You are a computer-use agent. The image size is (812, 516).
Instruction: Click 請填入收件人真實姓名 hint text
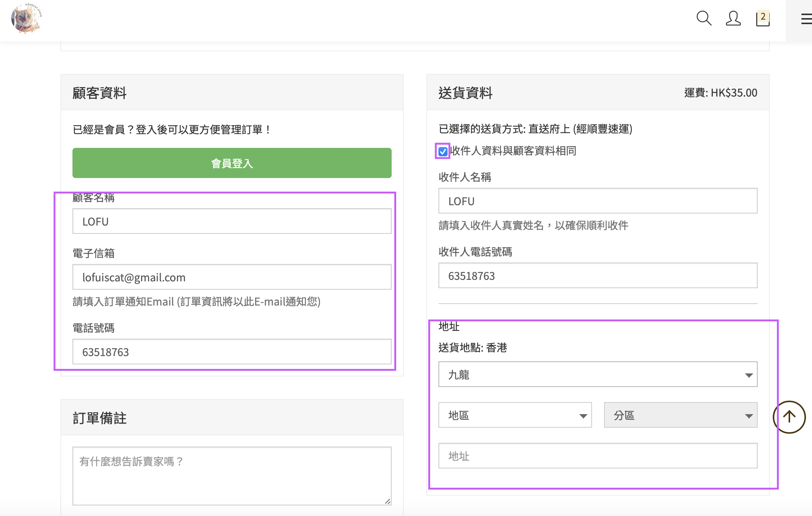(x=534, y=226)
